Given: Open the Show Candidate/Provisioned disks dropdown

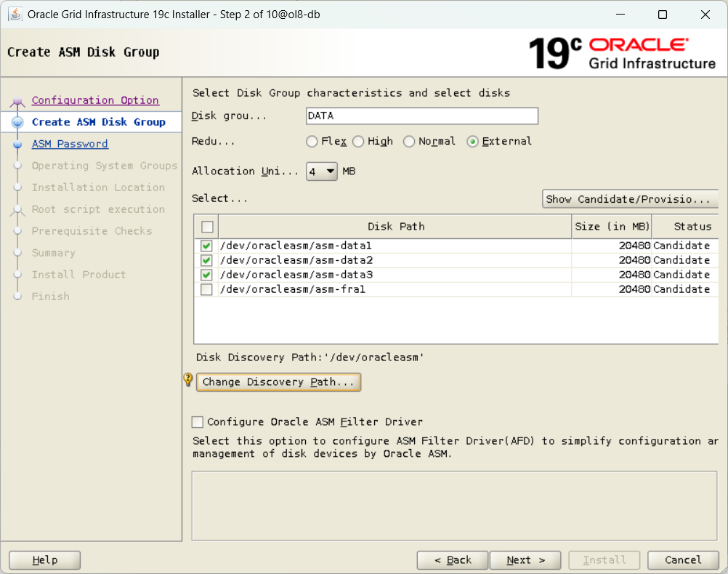Looking at the screenshot, I should tap(630, 199).
